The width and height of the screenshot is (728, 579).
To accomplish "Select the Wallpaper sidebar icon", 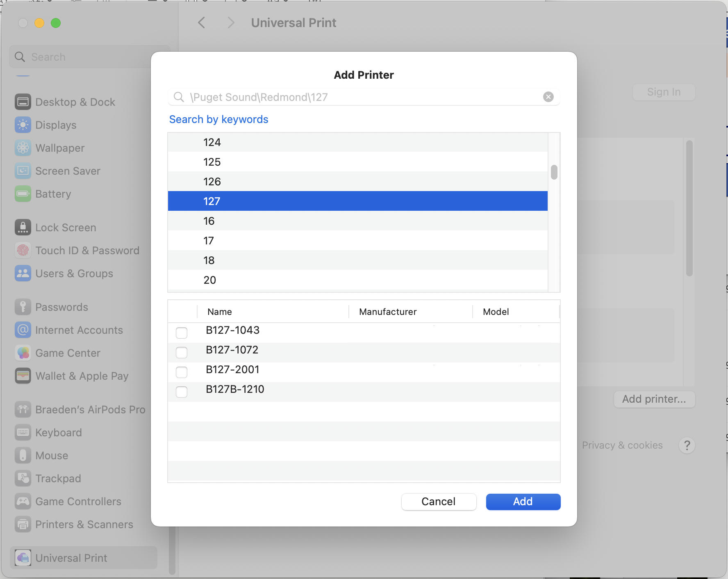I will (x=23, y=148).
